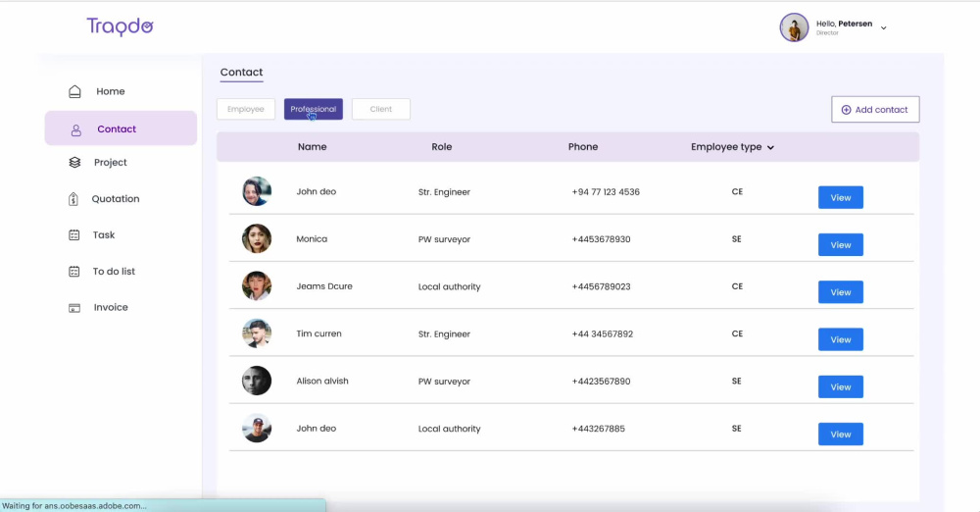
Task: Click Monica's PW surveyor role
Action: click(444, 239)
